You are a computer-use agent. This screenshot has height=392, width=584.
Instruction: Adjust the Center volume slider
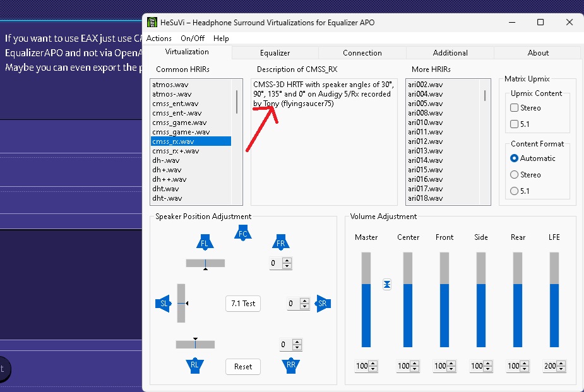point(408,300)
